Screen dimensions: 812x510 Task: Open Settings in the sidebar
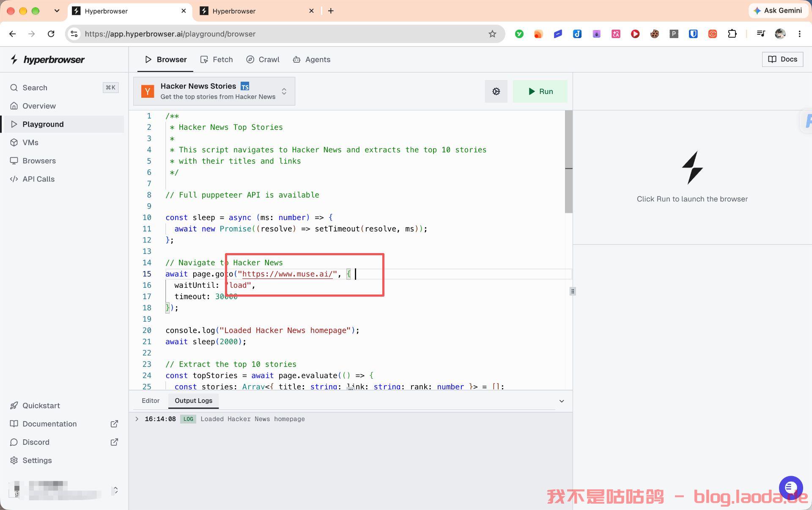click(64, 460)
